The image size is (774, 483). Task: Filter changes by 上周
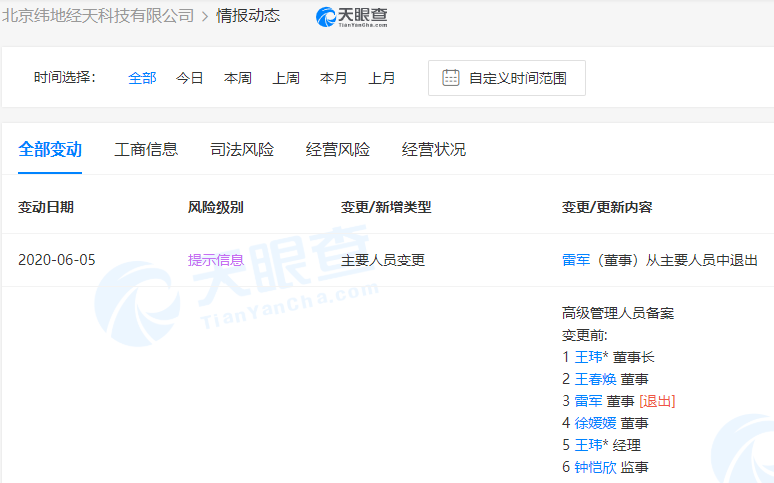286,78
